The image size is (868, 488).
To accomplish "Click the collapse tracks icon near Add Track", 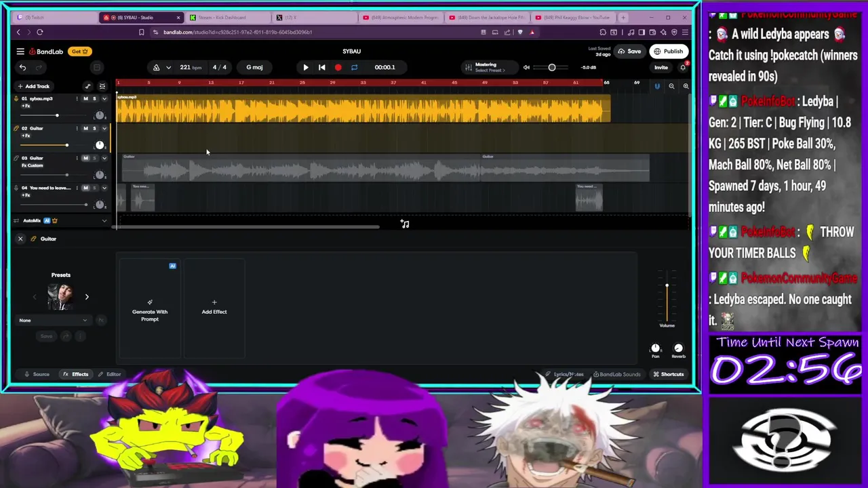I will click(102, 86).
